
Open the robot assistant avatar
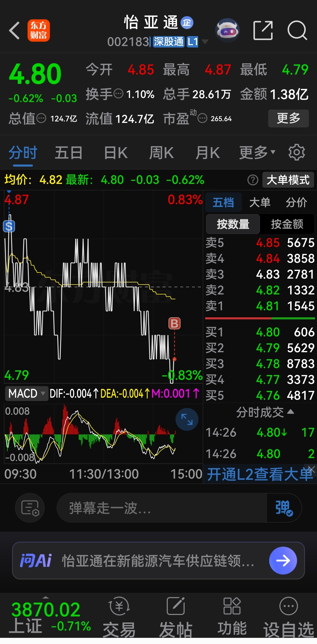pyautogui.click(x=227, y=30)
